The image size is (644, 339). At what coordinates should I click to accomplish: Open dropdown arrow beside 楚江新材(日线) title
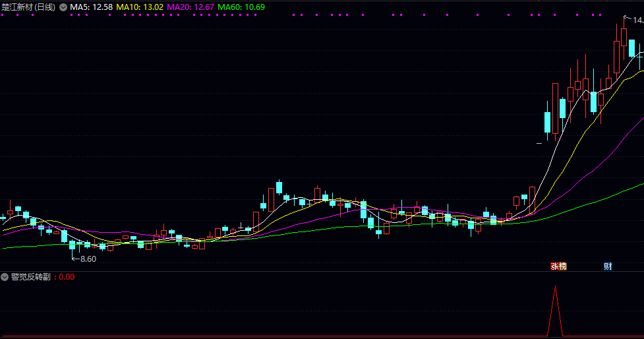point(63,7)
